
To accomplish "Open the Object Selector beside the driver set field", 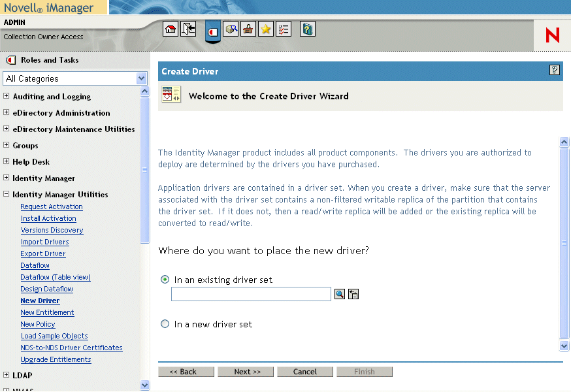I will point(339,294).
